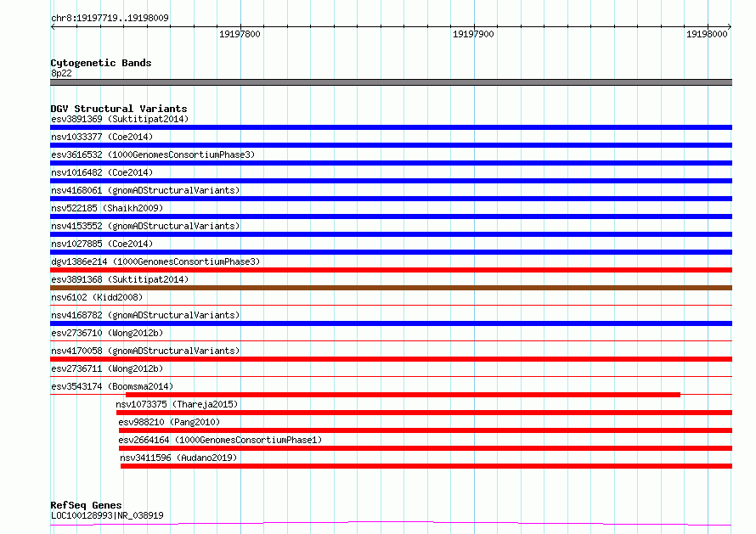Open nsv1027885 (Coe2014) variant label
Image resolution: width=756 pixels, height=534 pixels.
click(102, 244)
